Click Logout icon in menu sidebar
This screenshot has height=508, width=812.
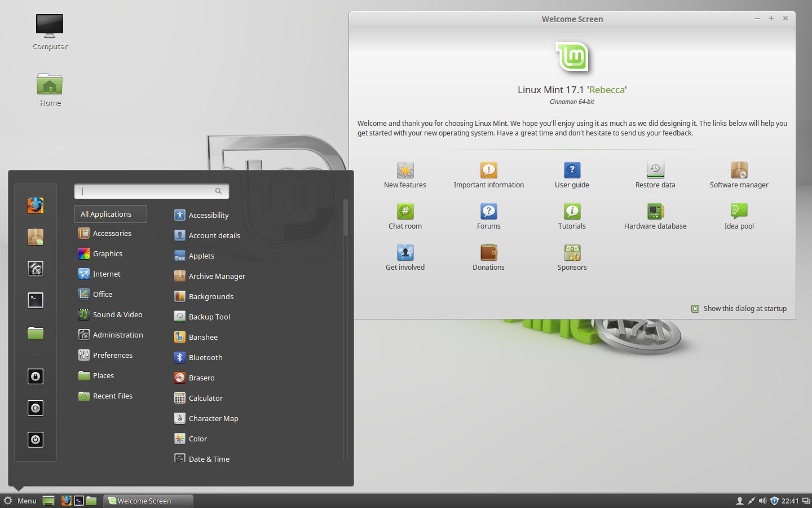[36, 408]
